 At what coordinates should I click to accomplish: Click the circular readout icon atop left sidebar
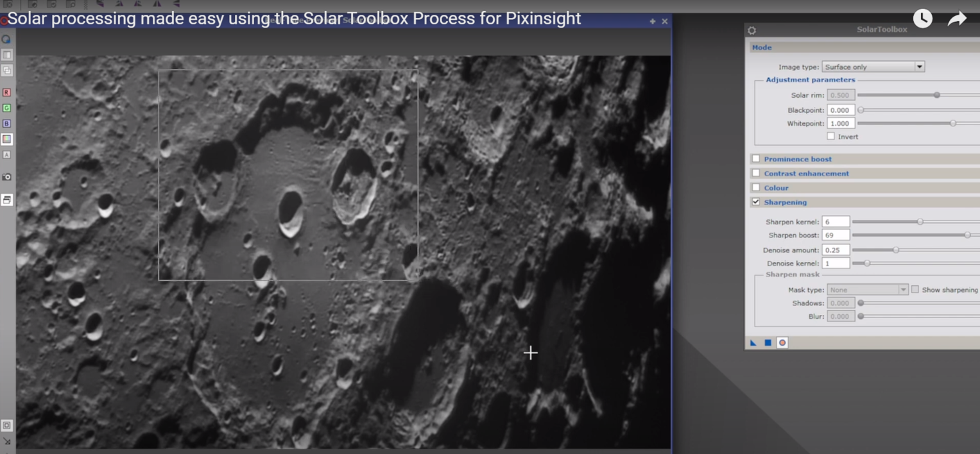(6, 39)
